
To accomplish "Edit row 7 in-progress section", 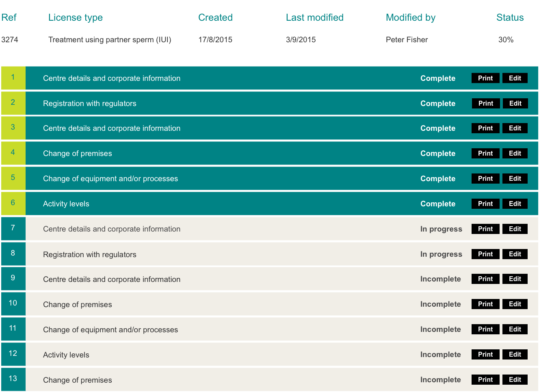I will (515, 229).
